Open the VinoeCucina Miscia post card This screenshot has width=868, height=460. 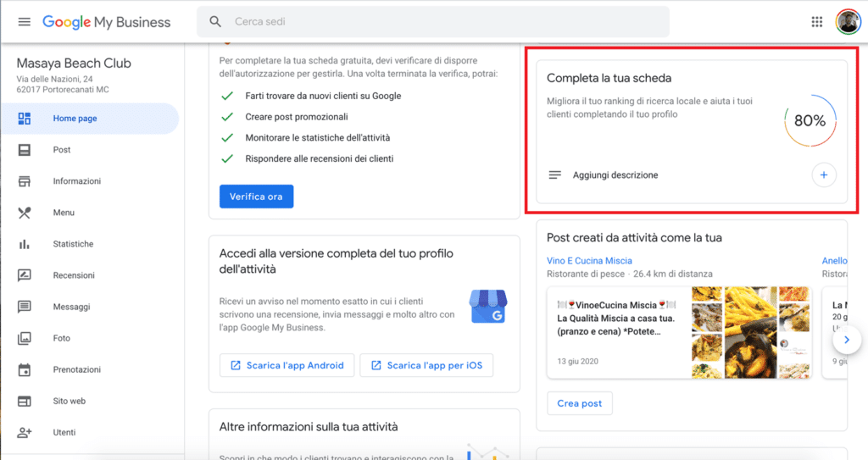coord(679,333)
